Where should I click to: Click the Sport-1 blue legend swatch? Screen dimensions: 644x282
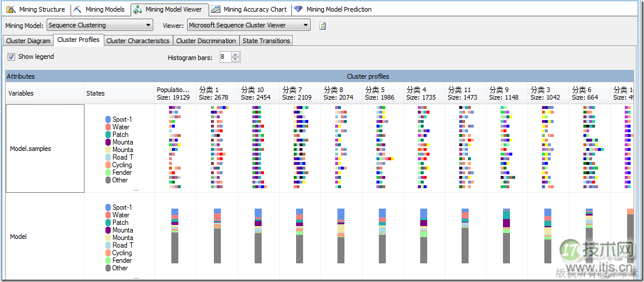pos(108,119)
